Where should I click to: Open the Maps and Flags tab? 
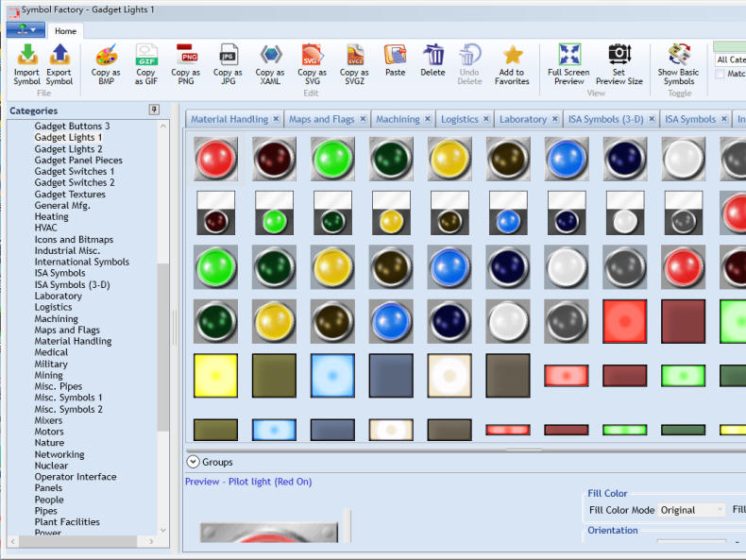click(x=322, y=119)
